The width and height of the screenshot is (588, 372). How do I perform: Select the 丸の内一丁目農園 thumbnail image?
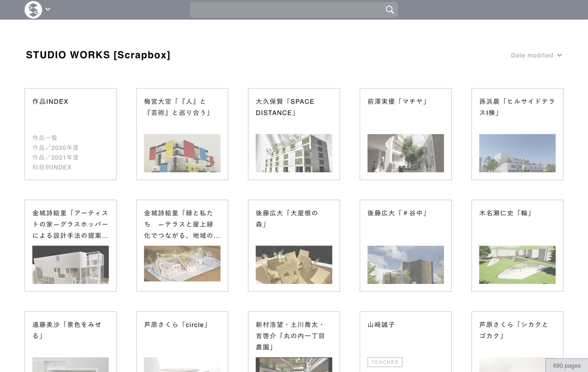coord(294,365)
